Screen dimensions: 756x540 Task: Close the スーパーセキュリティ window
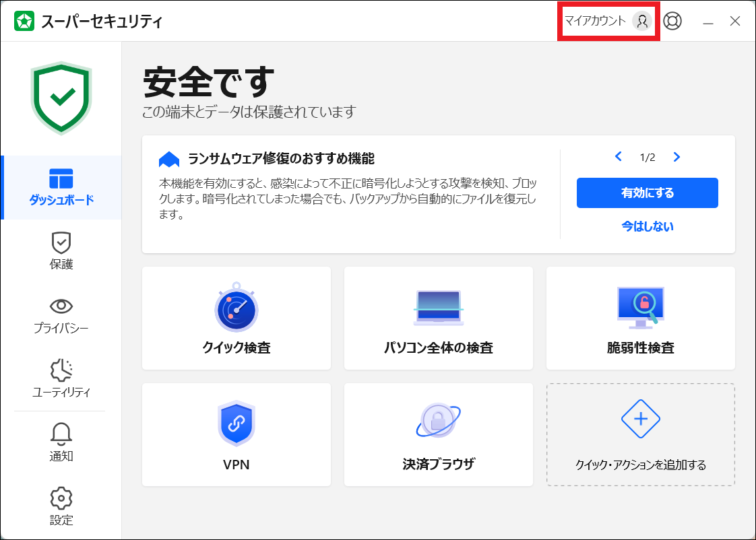pyautogui.click(x=735, y=21)
